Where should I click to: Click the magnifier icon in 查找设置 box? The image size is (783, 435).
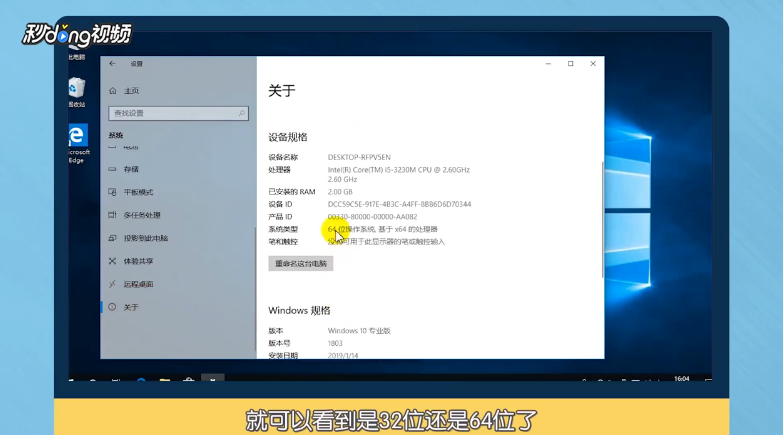(242, 113)
